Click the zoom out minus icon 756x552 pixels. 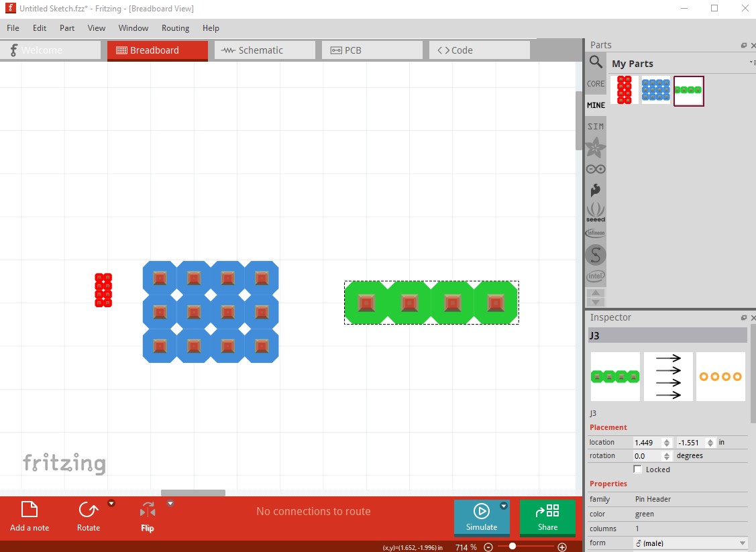pyautogui.click(x=488, y=547)
